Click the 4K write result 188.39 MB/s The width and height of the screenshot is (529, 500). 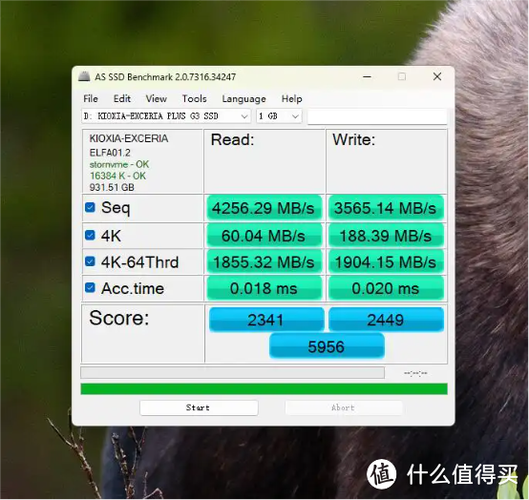(386, 235)
